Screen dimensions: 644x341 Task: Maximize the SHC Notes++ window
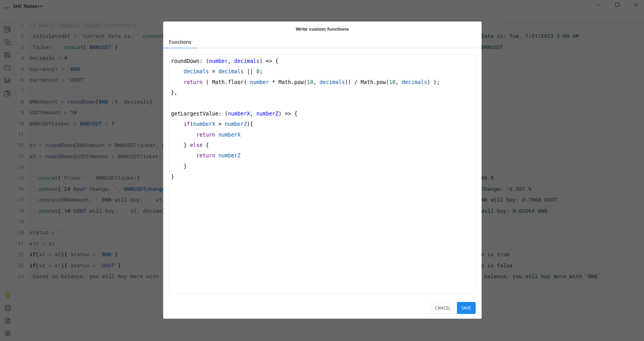click(x=617, y=5)
